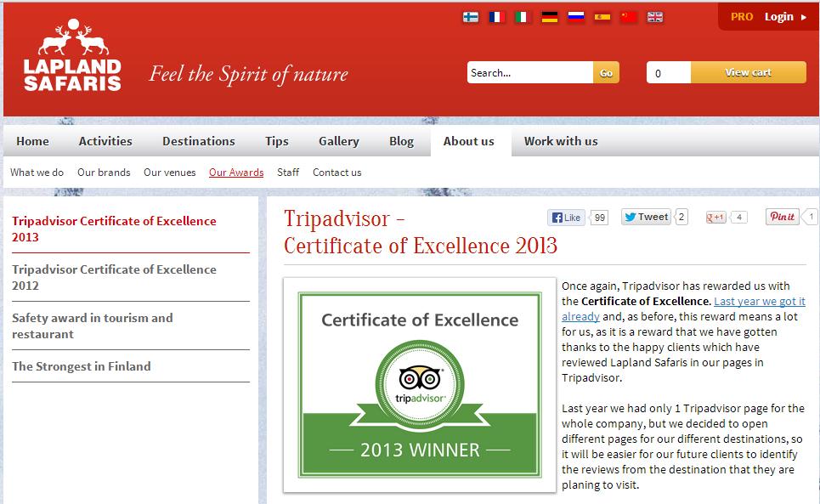Screen dimensions: 820x504
Task: Click the Google +1 button
Action: click(716, 218)
